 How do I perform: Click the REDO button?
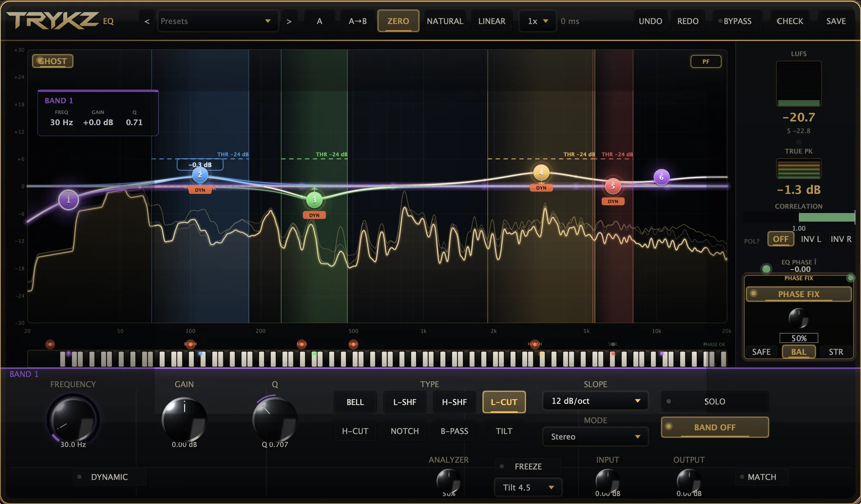click(688, 21)
